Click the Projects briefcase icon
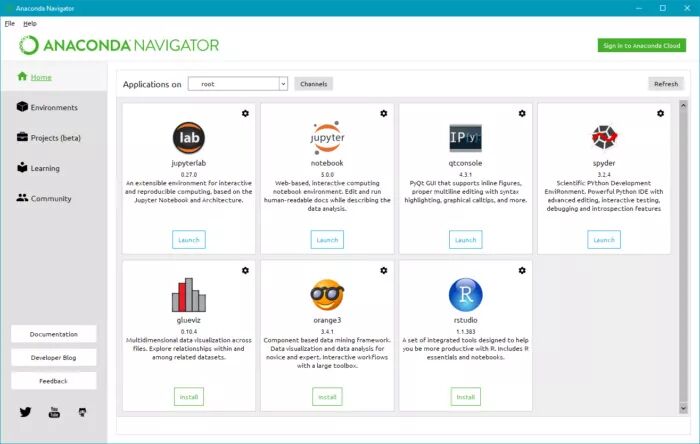 click(22, 137)
